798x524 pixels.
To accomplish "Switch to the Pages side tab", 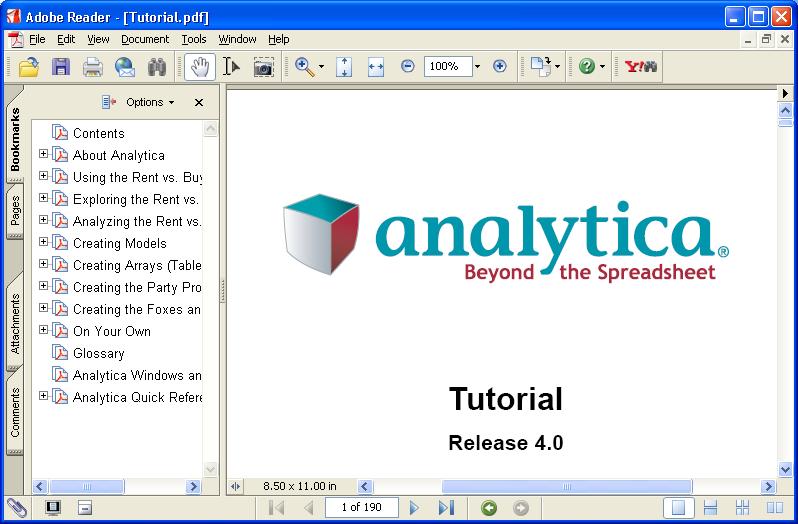I will 15,211.
